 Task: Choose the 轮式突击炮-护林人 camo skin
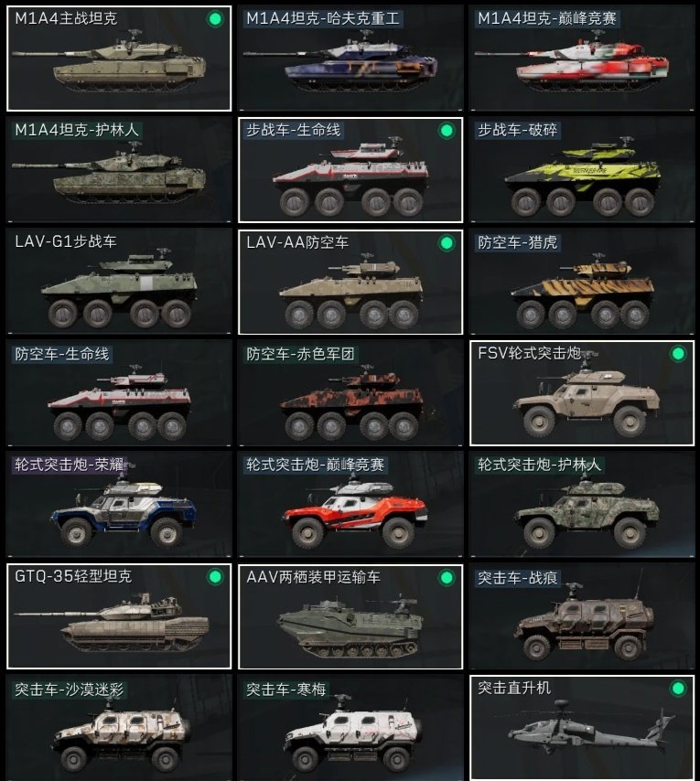582,504
